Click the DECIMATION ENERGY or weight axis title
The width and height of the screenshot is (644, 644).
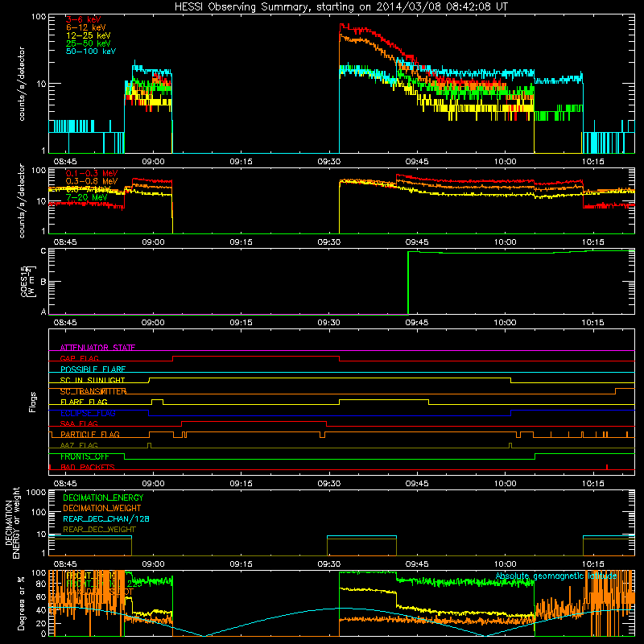(x=12, y=522)
